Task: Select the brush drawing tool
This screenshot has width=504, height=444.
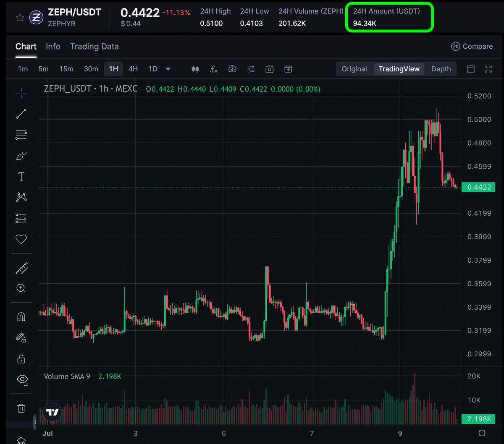Action: point(21,156)
